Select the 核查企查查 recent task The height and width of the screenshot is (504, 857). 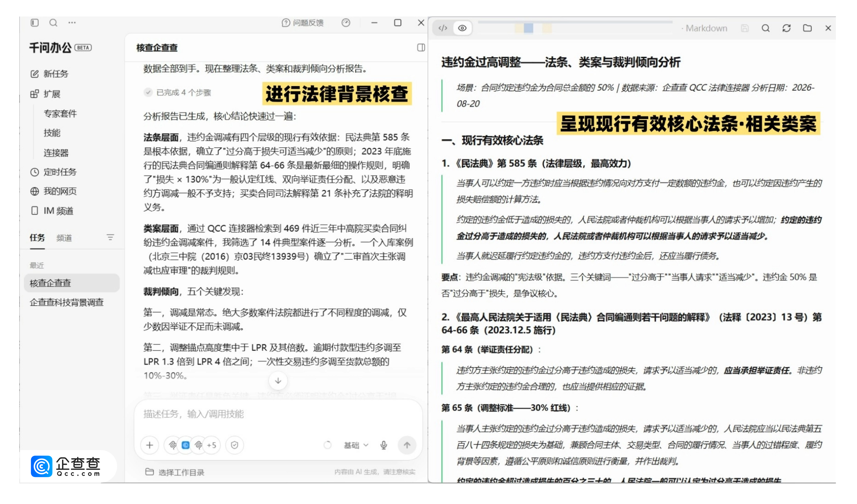click(72, 283)
